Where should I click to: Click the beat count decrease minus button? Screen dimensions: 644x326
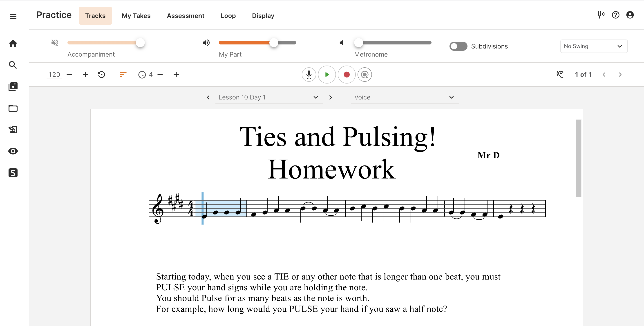[x=161, y=75]
